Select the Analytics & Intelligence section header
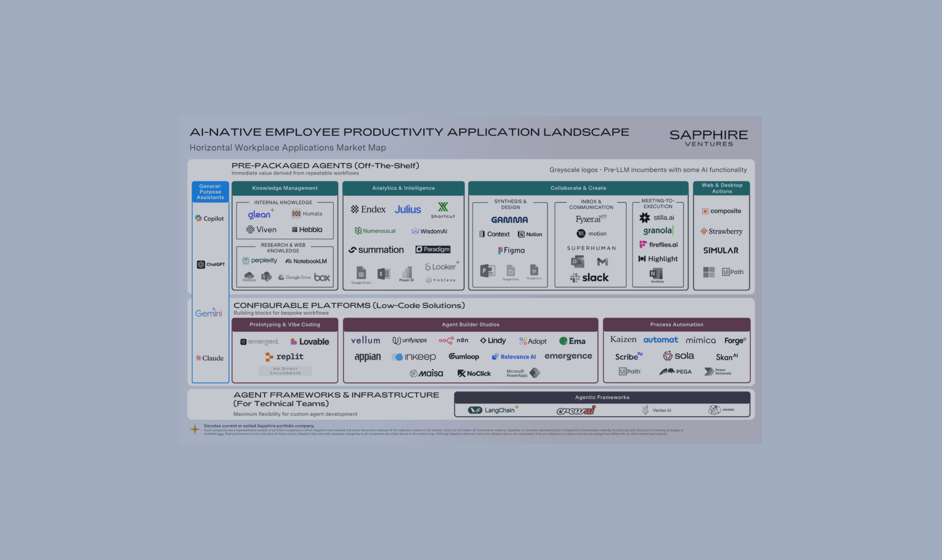 pos(403,188)
